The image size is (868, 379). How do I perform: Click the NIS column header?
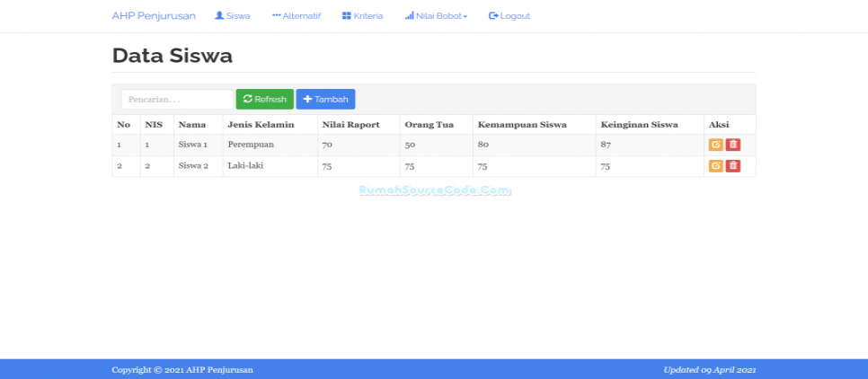(x=154, y=124)
